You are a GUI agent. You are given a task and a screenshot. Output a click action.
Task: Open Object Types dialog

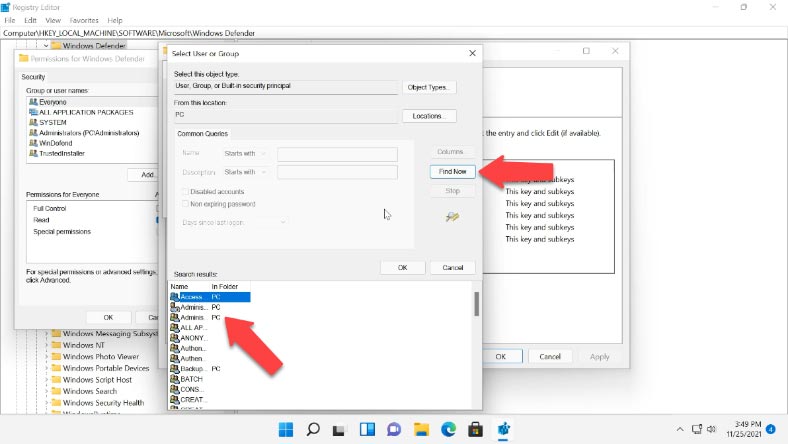point(429,87)
